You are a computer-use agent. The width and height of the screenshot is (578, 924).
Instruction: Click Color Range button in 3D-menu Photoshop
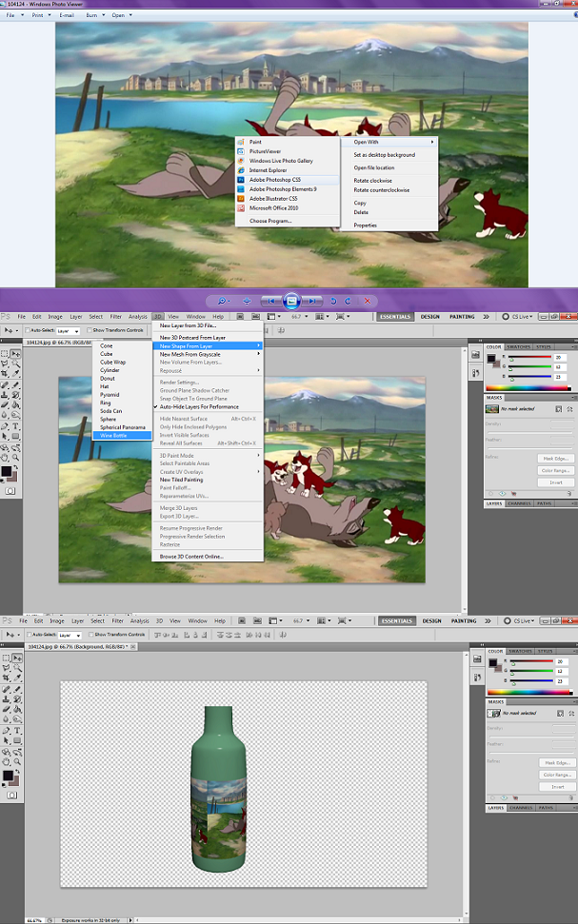(555, 470)
